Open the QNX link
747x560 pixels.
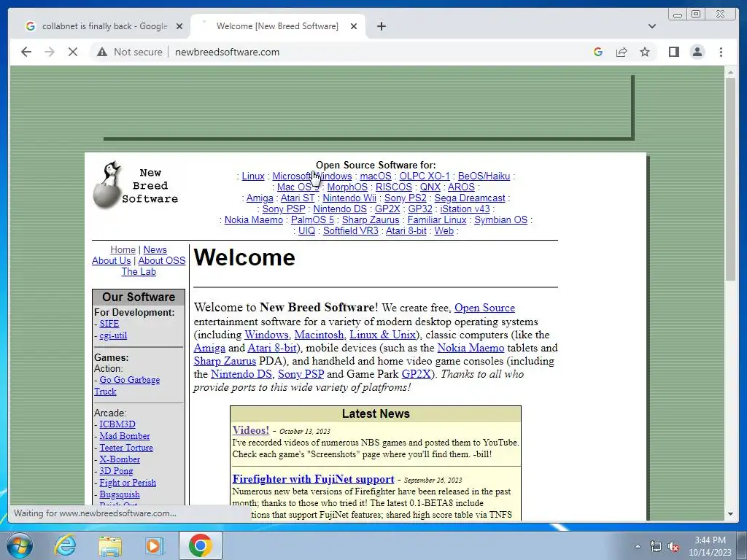pos(430,187)
